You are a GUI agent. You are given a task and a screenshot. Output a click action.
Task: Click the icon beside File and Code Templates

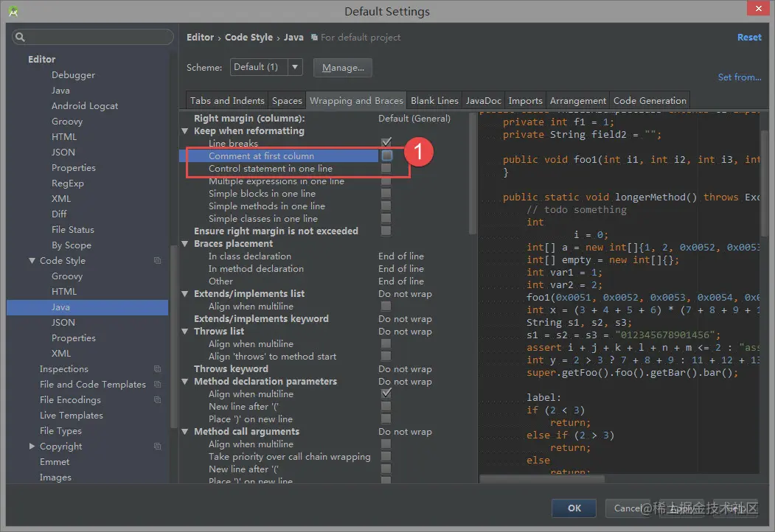(x=157, y=385)
